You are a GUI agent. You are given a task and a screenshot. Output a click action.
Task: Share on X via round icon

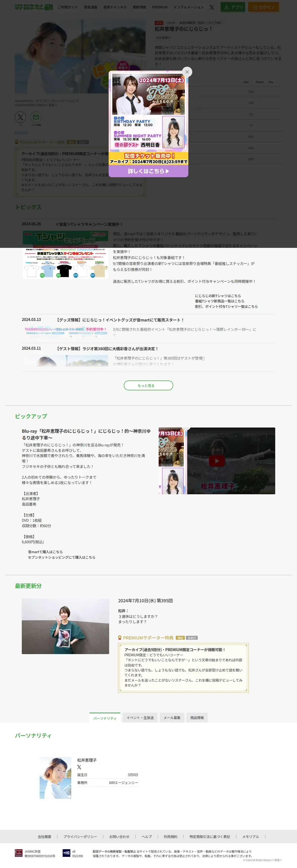click(21, 117)
